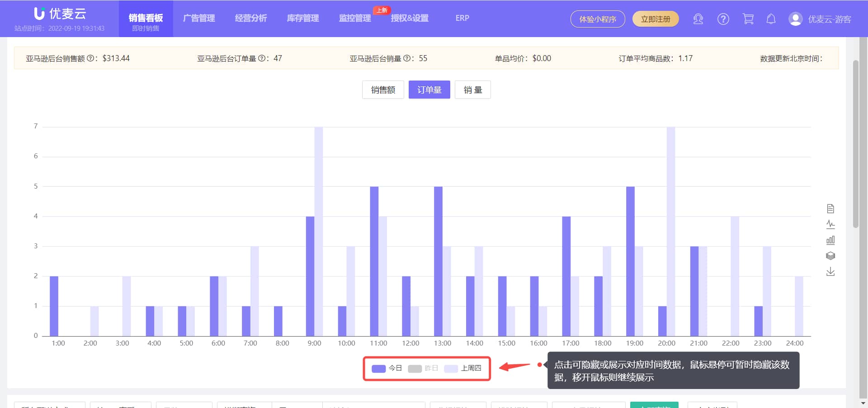Click the stacked layers icon in right sidebar
Image resolution: width=868 pixels, height=408 pixels.
[830, 256]
